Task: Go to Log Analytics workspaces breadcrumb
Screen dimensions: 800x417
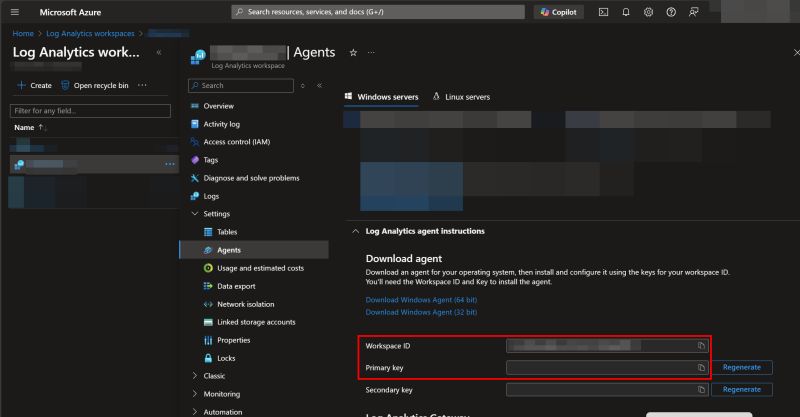Action: [x=90, y=33]
